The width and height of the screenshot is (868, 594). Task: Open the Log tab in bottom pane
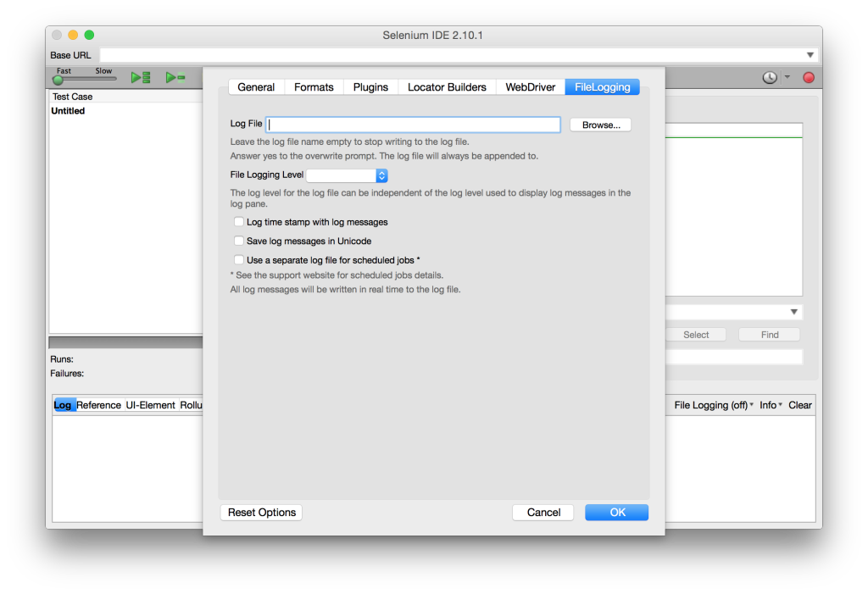[63, 405]
